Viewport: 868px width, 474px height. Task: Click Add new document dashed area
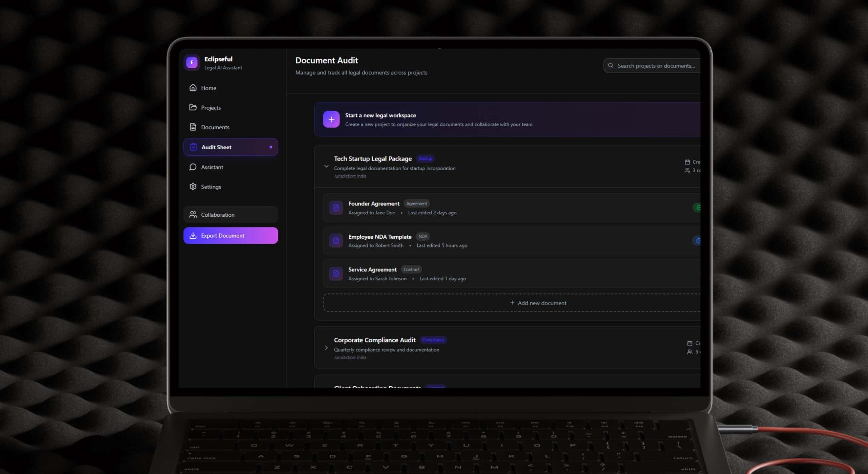(538, 303)
